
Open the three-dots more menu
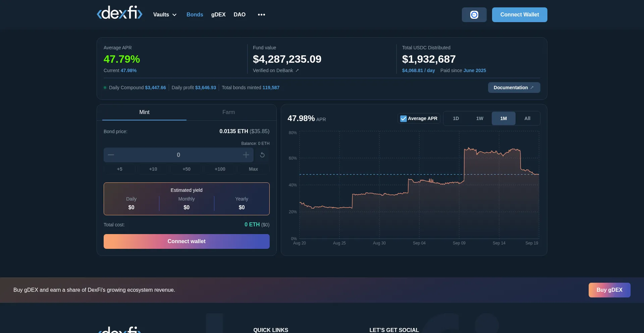(262, 15)
